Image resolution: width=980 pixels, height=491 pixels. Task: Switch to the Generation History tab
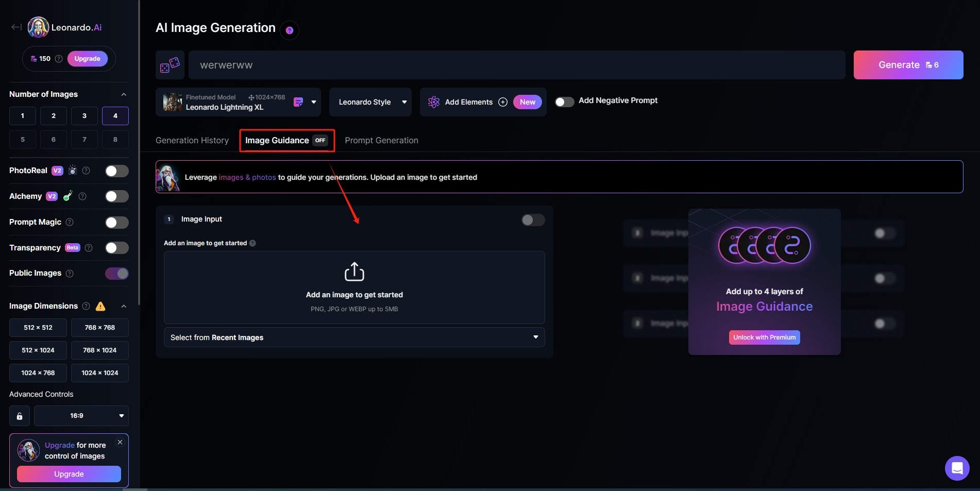(x=192, y=140)
